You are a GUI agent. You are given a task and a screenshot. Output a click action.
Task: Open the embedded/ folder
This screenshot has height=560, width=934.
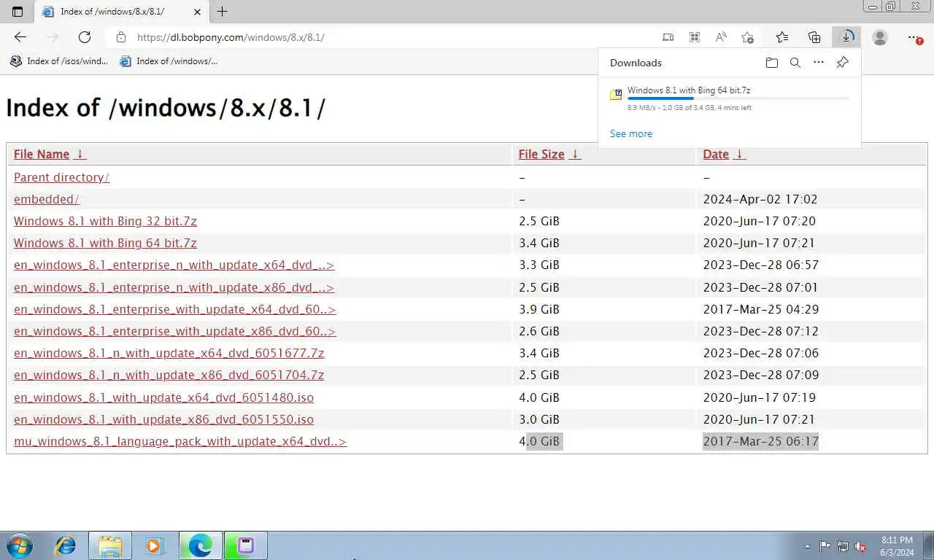(x=46, y=199)
